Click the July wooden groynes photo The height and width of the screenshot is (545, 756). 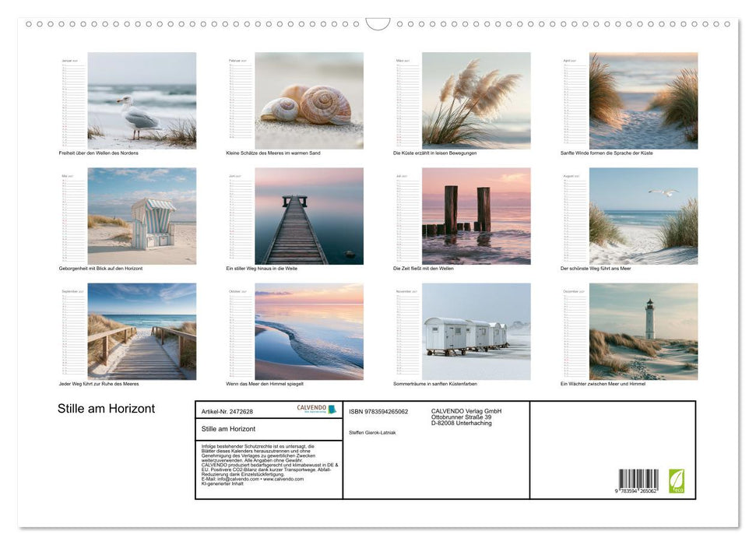click(x=476, y=216)
